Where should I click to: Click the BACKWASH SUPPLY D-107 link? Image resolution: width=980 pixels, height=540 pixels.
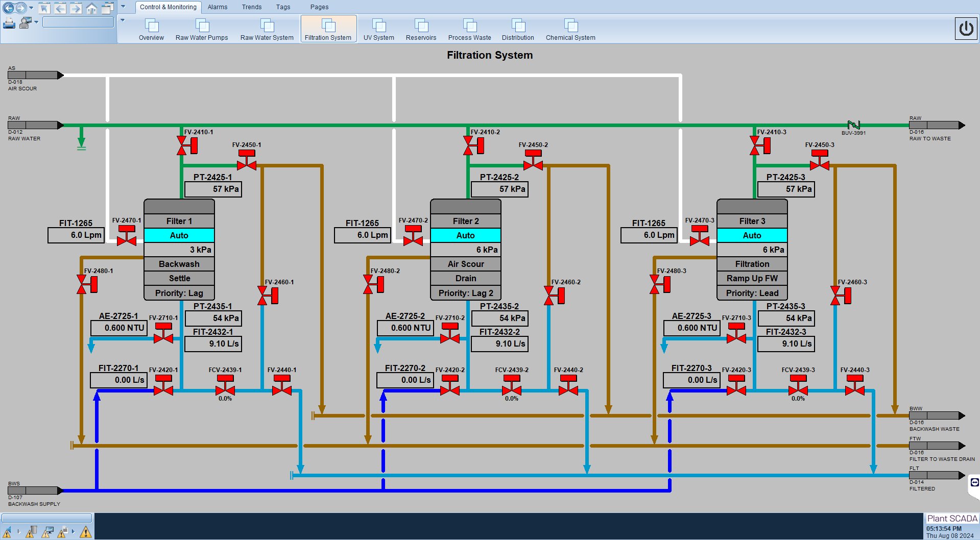click(x=35, y=490)
